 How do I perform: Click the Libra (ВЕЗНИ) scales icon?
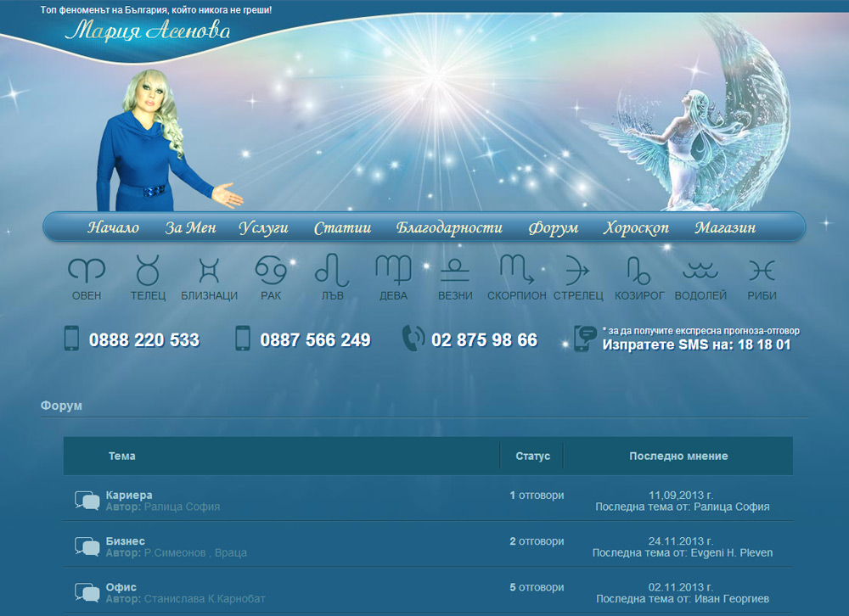pyautogui.click(x=455, y=271)
